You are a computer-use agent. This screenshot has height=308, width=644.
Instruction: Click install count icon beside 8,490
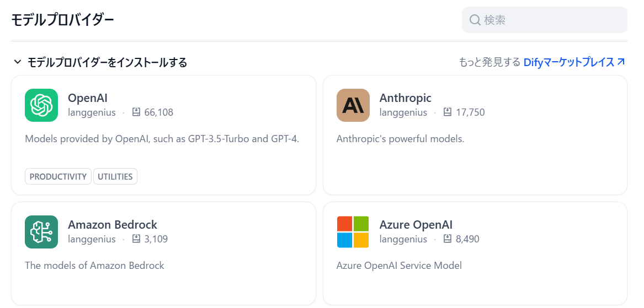[448, 239]
